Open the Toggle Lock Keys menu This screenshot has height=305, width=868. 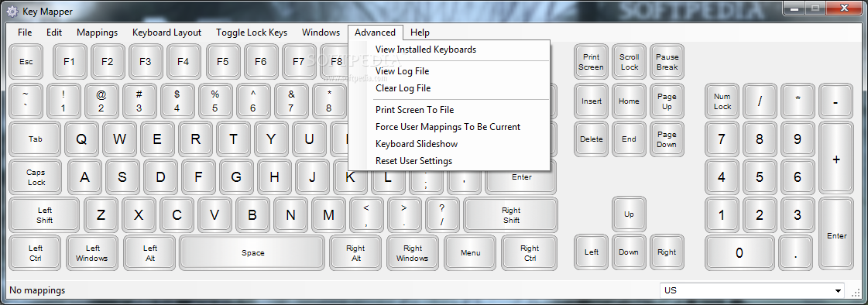click(252, 33)
